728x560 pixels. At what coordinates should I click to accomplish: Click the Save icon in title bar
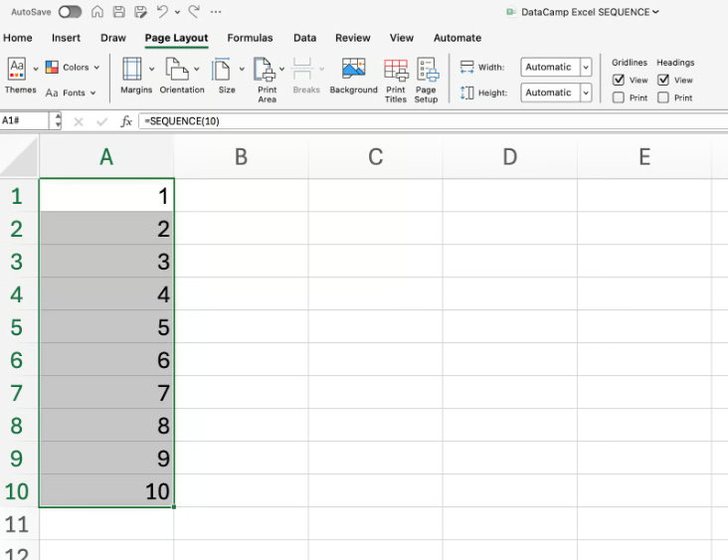click(x=118, y=12)
